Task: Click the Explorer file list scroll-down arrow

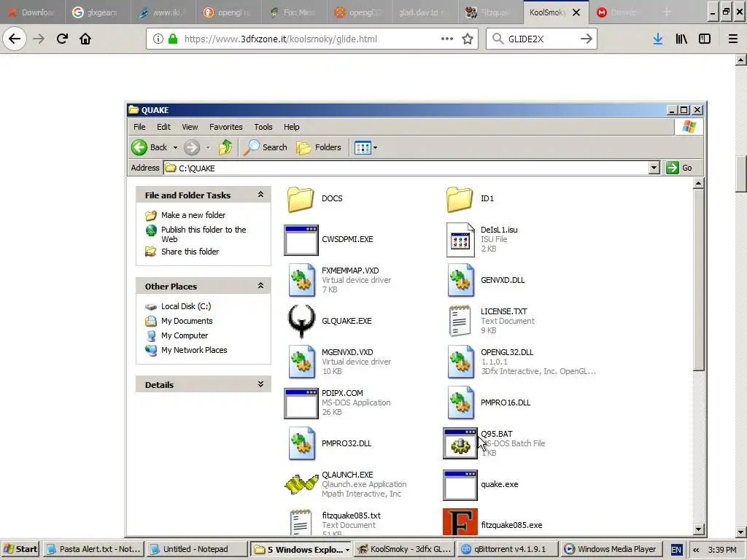Action: pyautogui.click(x=698, y=529)
